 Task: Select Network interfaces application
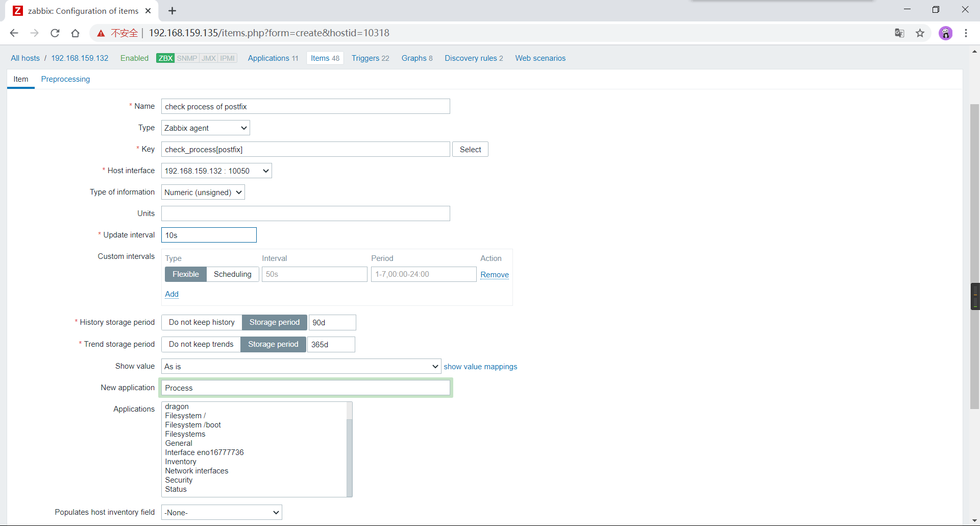pyautogui.click(x=197, y=471)
